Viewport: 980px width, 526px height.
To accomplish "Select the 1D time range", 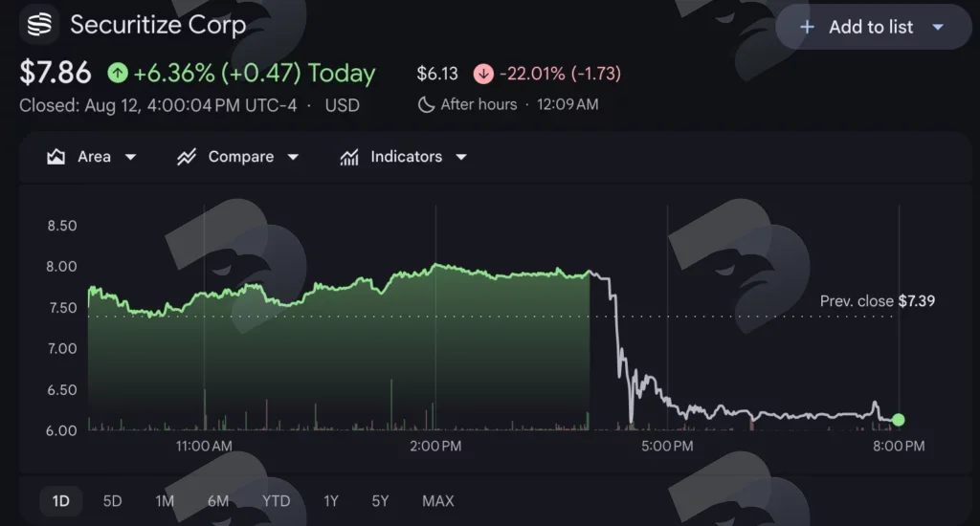I will pos(60,501).
